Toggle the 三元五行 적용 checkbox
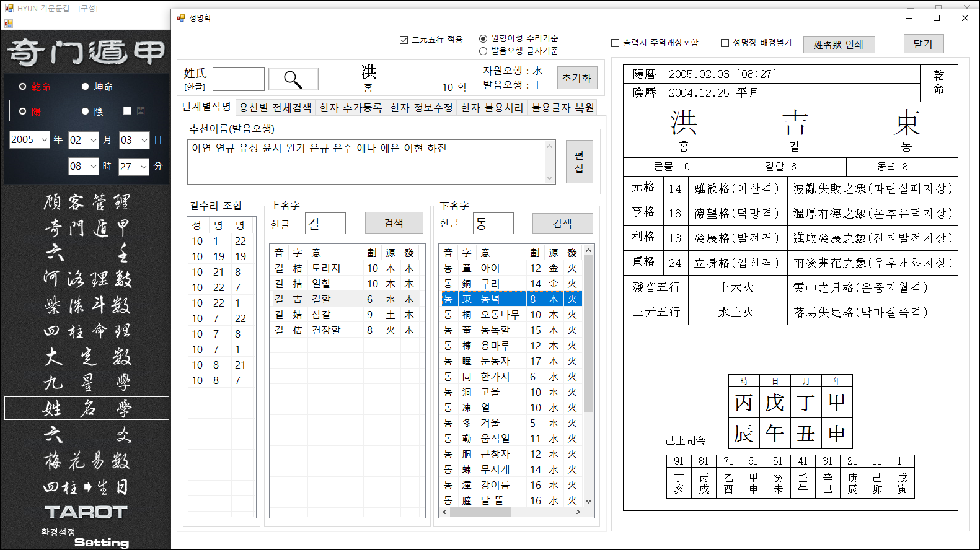This screenshot has height=550, width=980. 404,40
